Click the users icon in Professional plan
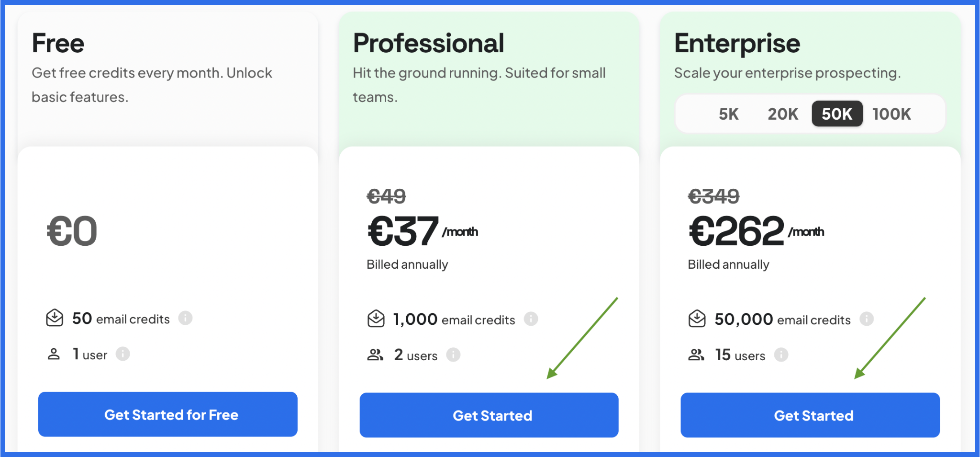 pos(375,355)
